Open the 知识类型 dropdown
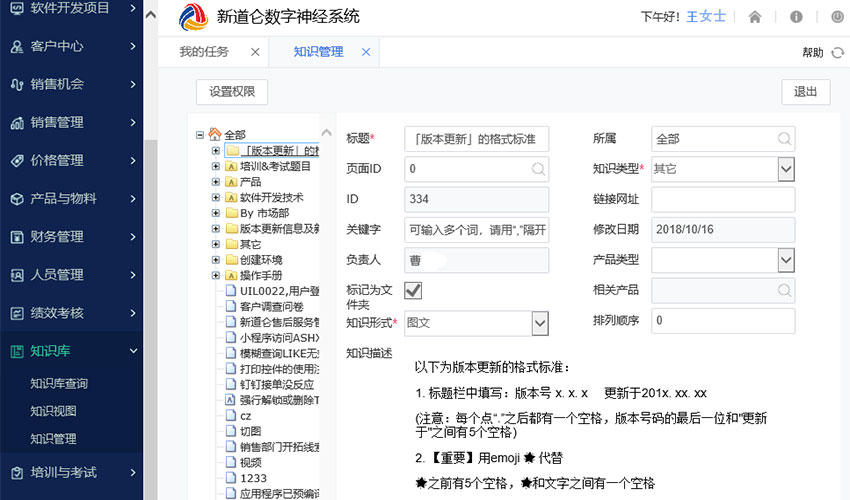The height and width of the screenshot is (500, 850). pos(786,169)
